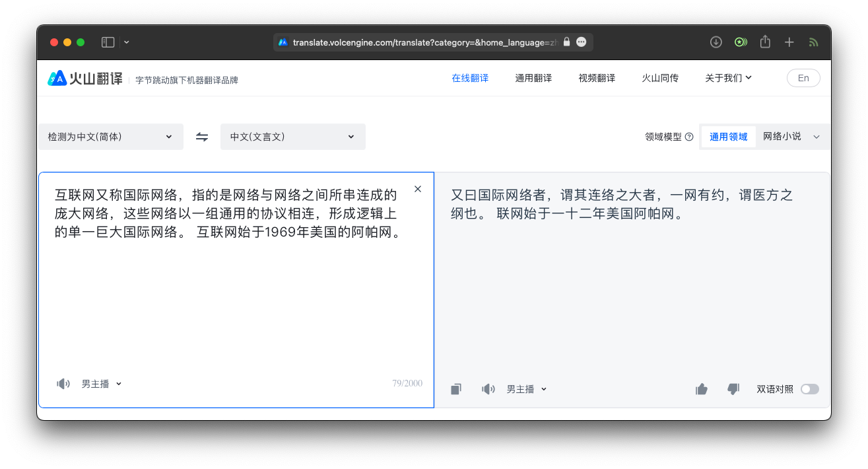Click the speaker icon to read source text aloud
The height and width of the screenshot is (469, 868).
(63, 383)
